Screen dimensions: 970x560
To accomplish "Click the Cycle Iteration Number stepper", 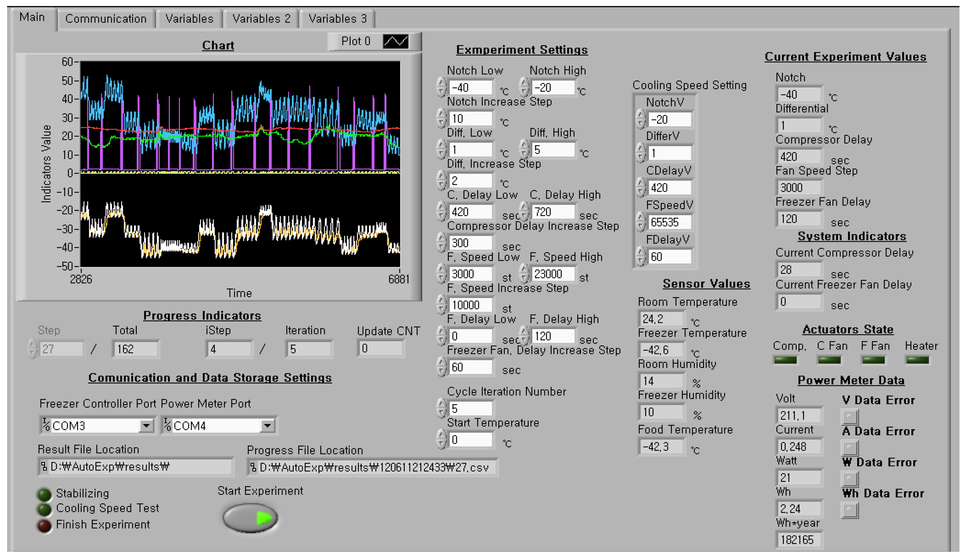I will 441,408.
